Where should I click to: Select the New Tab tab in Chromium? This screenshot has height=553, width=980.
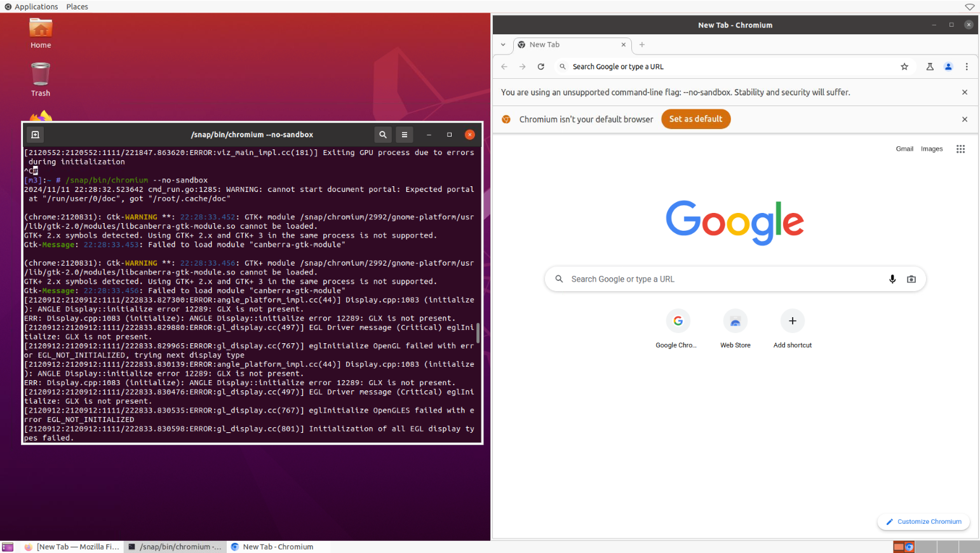pyautogui.click(x=571, y=44)
